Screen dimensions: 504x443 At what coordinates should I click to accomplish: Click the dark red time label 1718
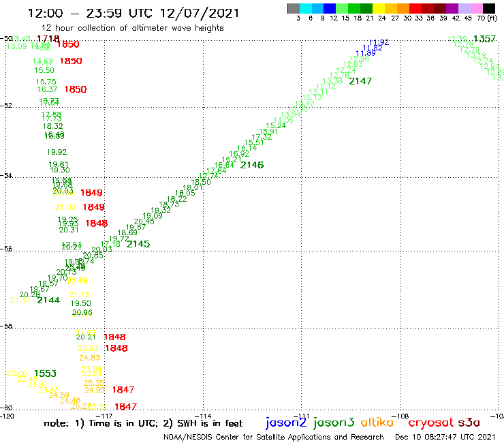(48, 39)
